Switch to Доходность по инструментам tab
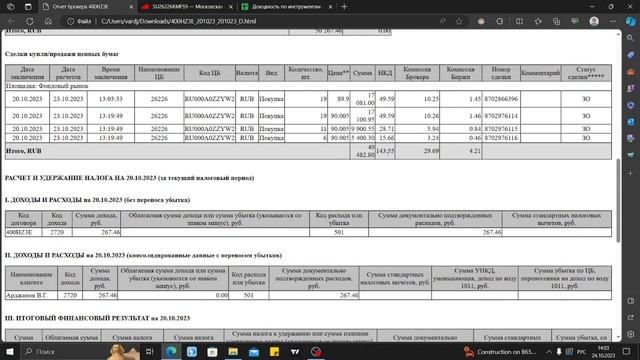The width and height of the screenshot is (640, 360). coord(287,7)
